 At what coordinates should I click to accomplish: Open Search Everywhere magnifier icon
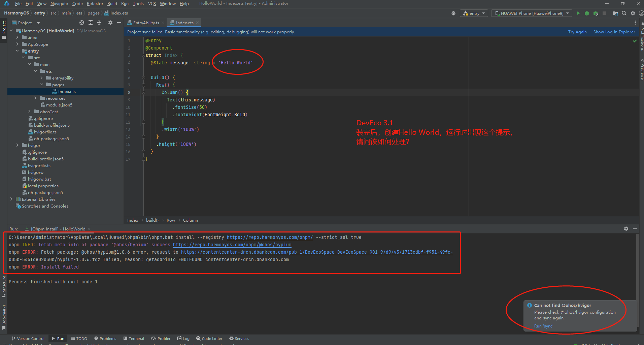click(624, 13)
